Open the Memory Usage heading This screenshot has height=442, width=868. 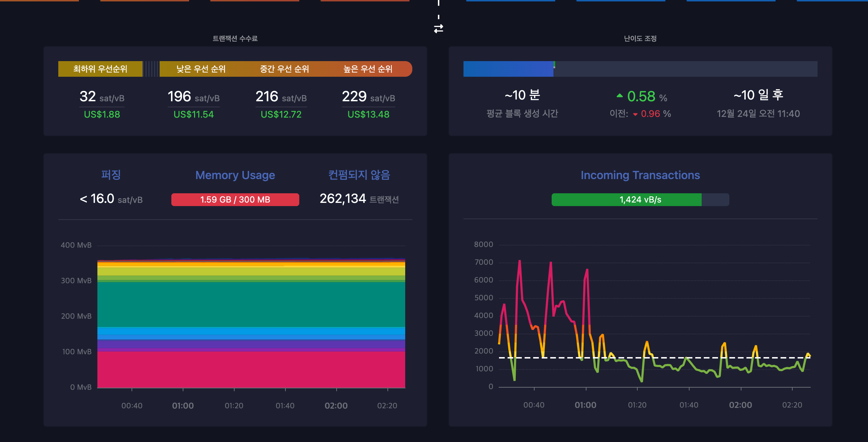235,175
